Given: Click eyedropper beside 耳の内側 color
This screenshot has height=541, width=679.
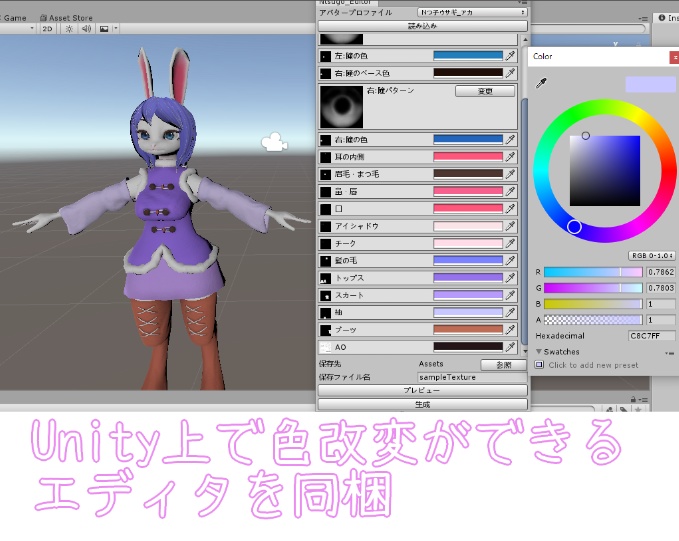Looking at the screenshot, I should (511, 157).
